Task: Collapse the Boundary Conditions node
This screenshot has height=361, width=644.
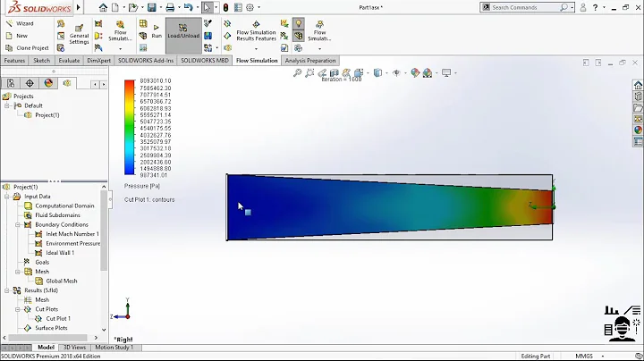Action: click(18, 225)
